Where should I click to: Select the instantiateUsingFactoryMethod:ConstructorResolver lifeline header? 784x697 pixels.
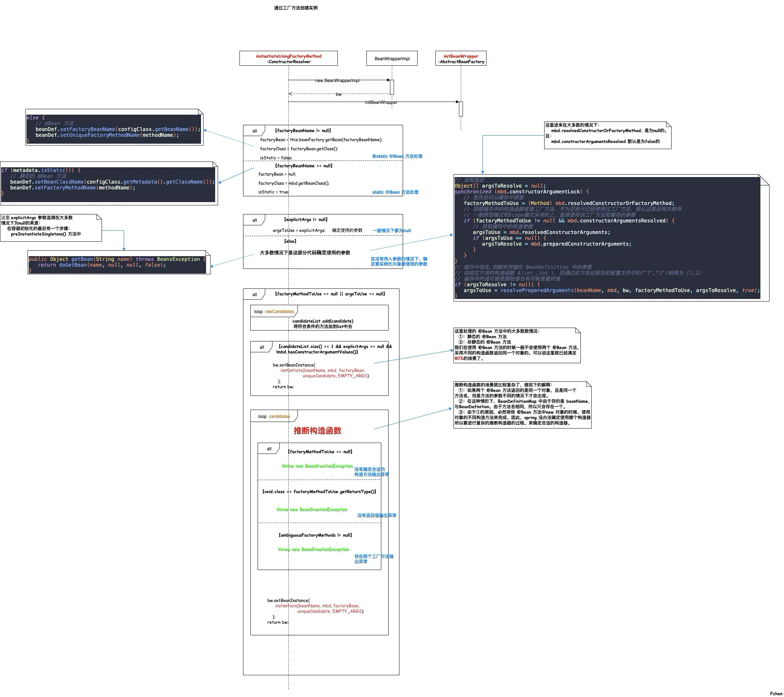[288, 58]
